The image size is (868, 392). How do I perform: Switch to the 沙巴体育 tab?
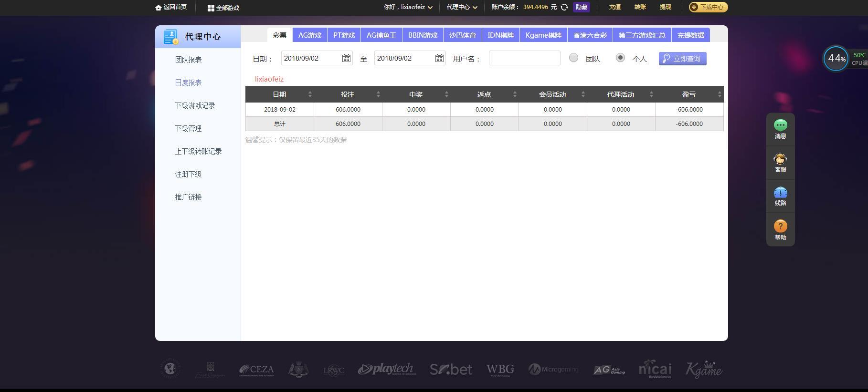(462, 35)
